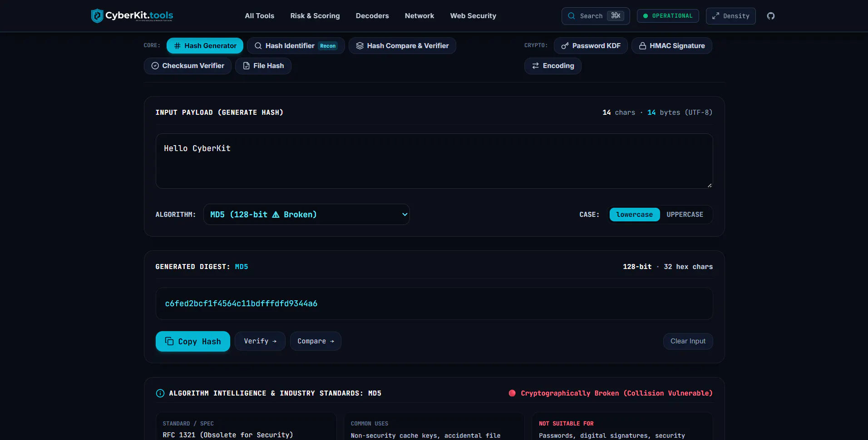The image size is (868, 440).
Task: Click the red broken-status dot
Action: [x=512, y=393]
